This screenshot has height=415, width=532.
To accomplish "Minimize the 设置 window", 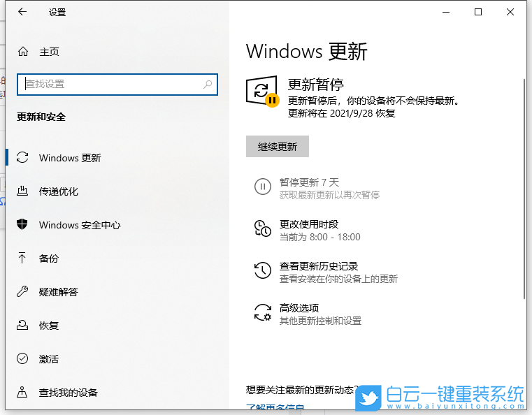I will 446,12.
